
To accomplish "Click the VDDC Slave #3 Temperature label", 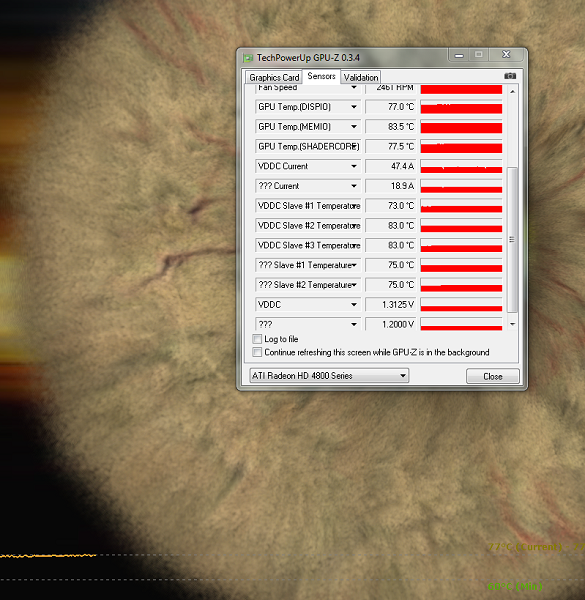I will click(x=309, y=245).
